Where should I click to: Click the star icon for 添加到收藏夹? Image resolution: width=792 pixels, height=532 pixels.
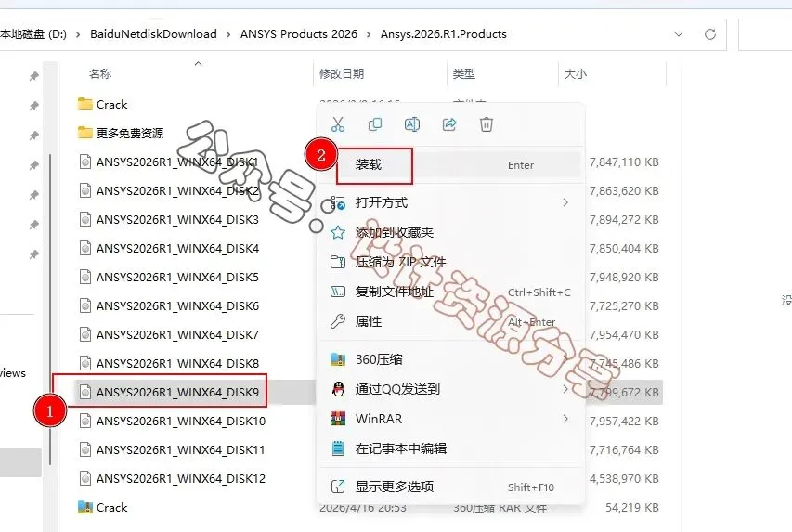click(338, 232)
